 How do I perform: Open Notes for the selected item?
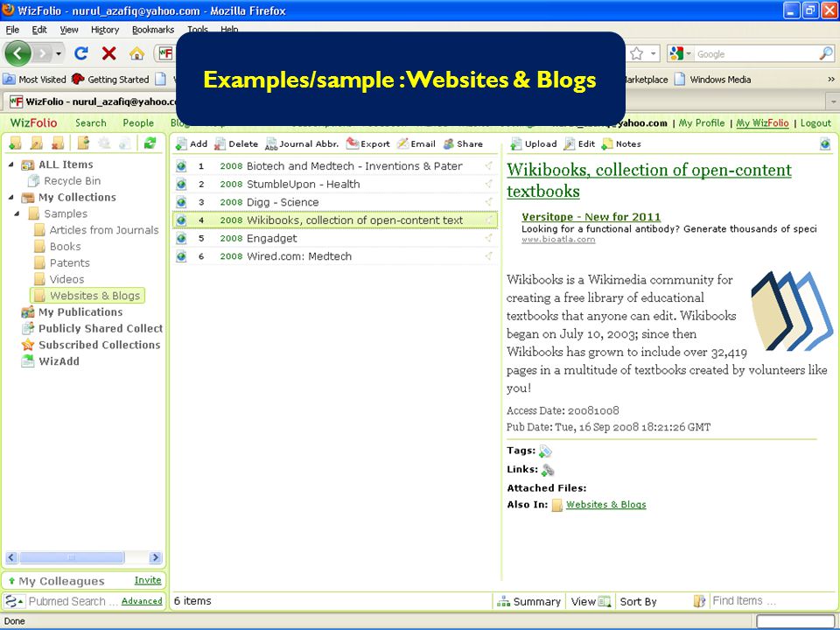621,143
